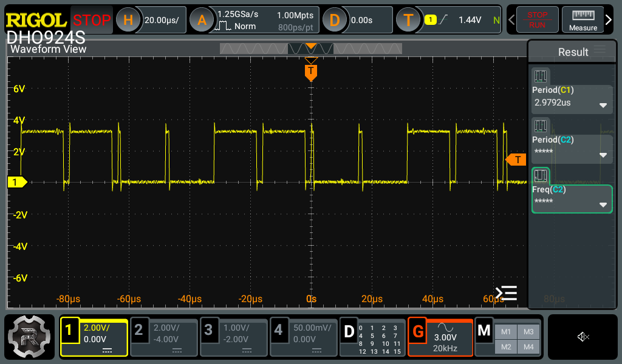Click the Freq(C2) measurement icon

pos(540,175)
